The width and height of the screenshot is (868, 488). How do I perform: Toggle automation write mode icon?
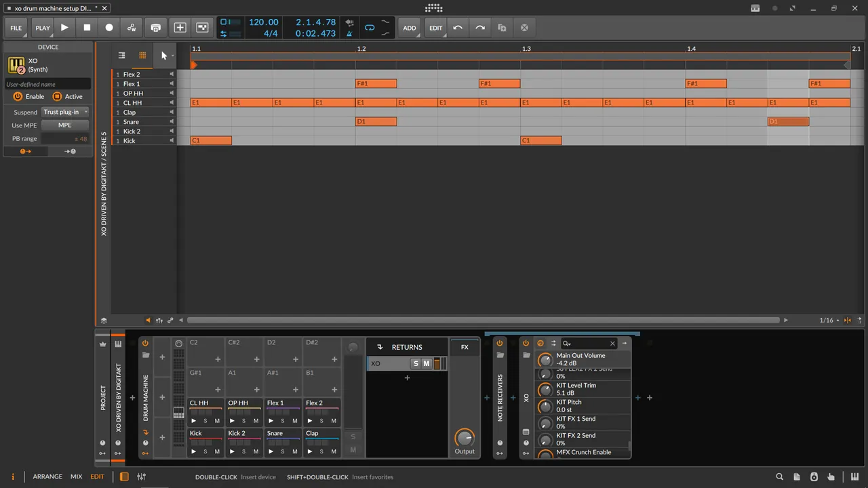(132, 28)
